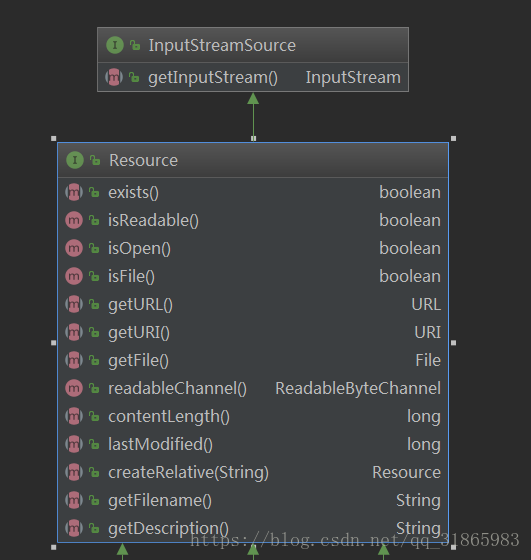The image size is (531, 560).
Task: Click the method icon of getFilename()
Action: pos(74,500)
